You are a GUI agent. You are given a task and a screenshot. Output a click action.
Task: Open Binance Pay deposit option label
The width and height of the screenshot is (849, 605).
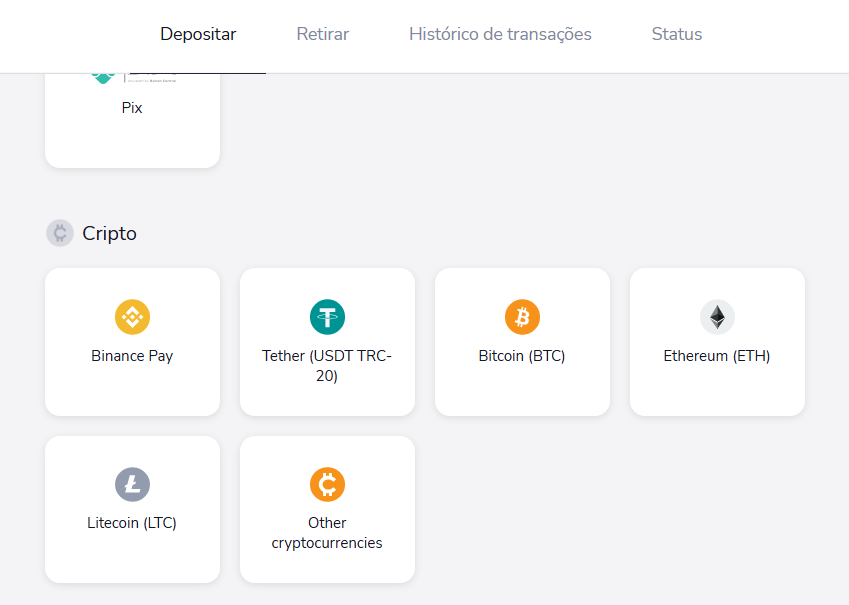point(132,356)
